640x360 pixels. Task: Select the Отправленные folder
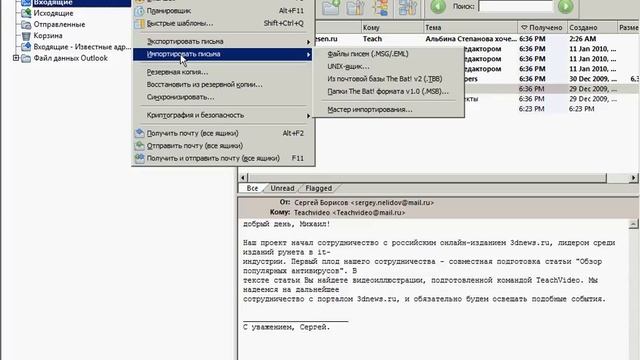point(59,24)
